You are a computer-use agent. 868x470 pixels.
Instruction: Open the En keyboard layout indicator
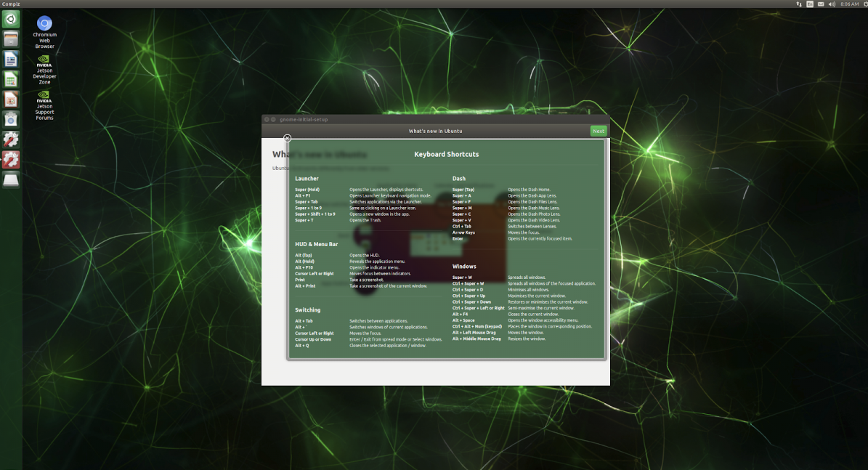click(x=810, y=4)
